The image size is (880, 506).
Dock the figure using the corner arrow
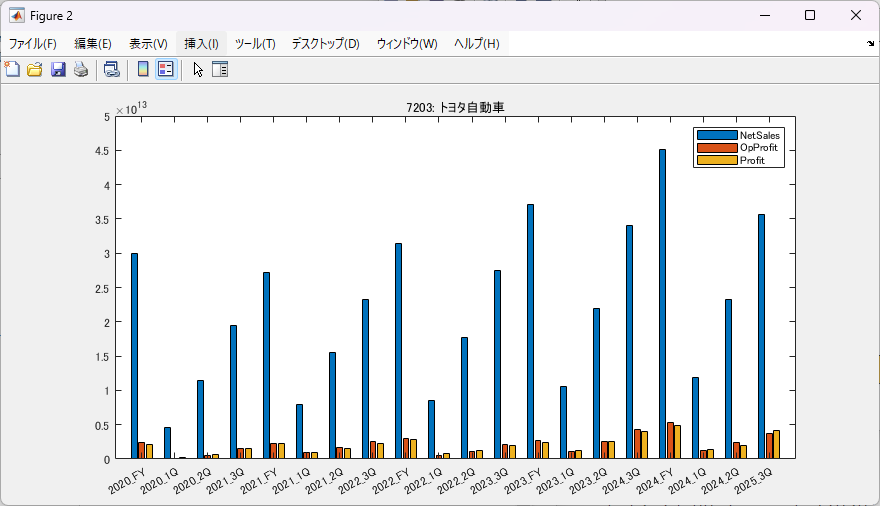pyautogui.click(x=870, y=43)
